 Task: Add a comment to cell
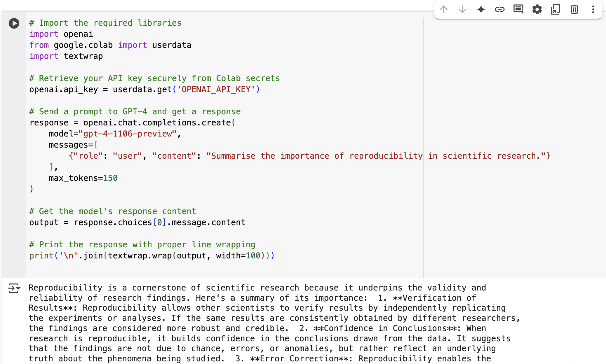click(x=518, y=9)
